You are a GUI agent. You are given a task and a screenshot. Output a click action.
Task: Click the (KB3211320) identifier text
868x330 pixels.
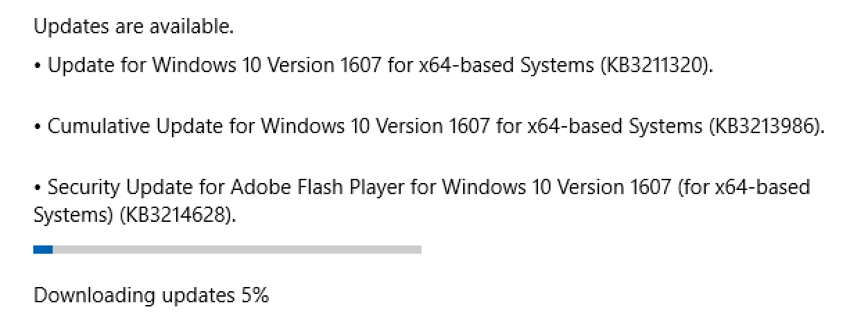[x=654, y=66]
